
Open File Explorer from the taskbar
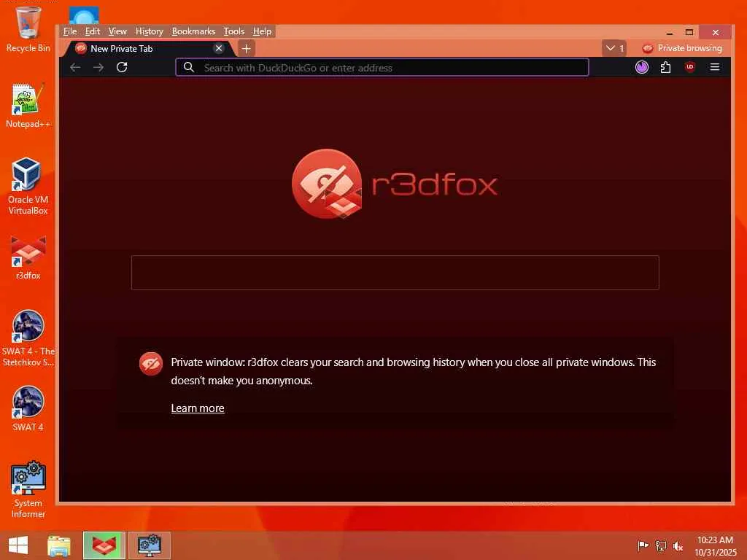tap(59, 545)
